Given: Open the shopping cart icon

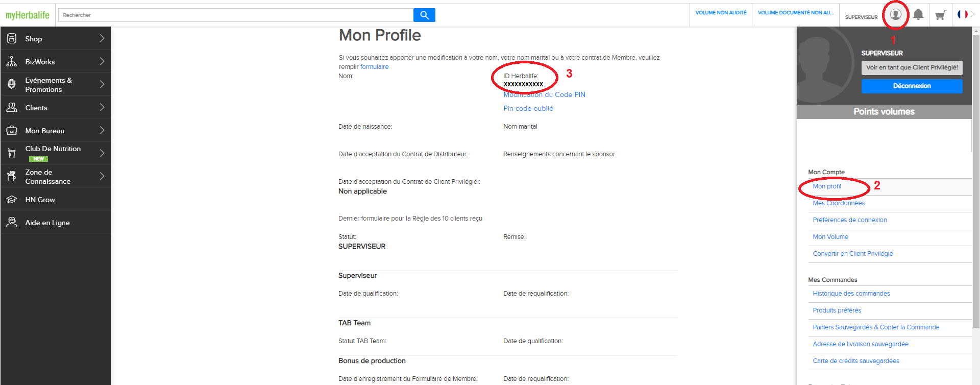Looking at the screenshot, I should coord(940,15).
